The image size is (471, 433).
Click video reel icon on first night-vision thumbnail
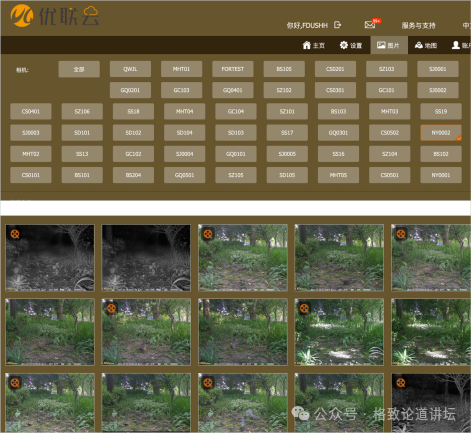[x=15, y=234]
